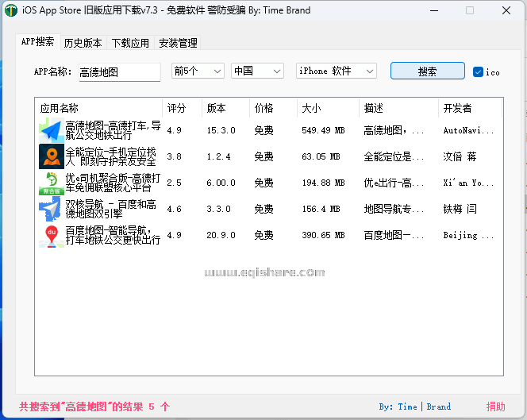The image size is (527, 420).
Task: Click version cell 20.9.0
Action: [221, 235]
